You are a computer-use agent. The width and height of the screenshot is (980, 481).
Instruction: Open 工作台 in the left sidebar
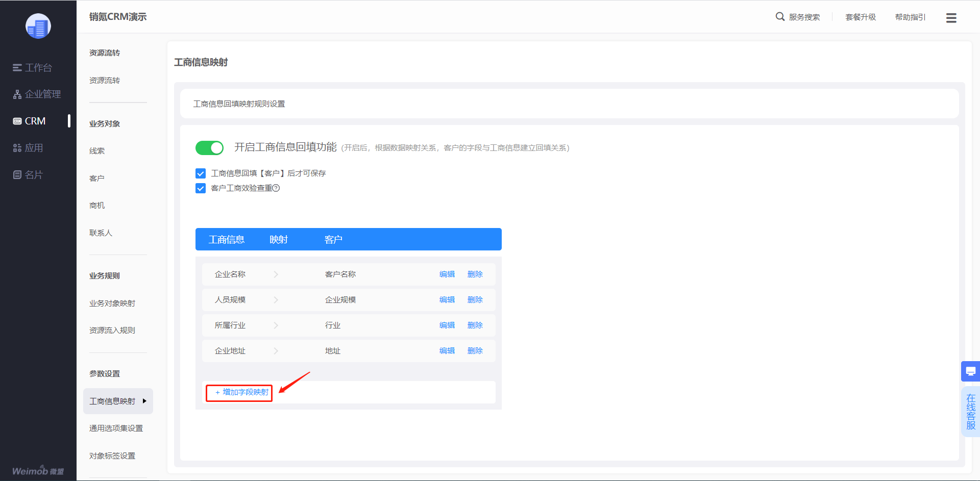[x=38, y=68]
